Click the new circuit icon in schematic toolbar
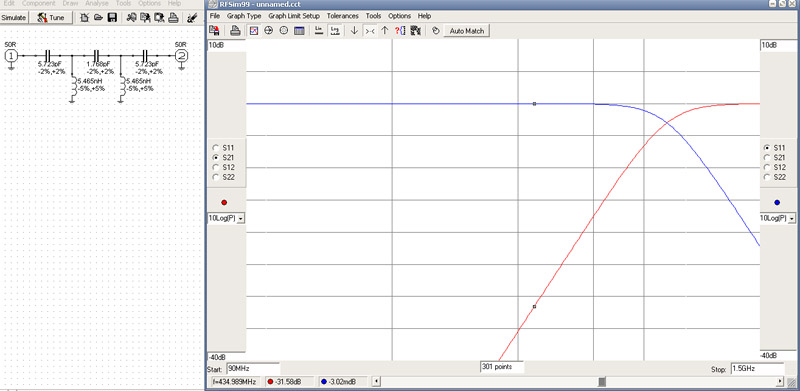The height and width of the screenshot is (391, 800). 85,18
